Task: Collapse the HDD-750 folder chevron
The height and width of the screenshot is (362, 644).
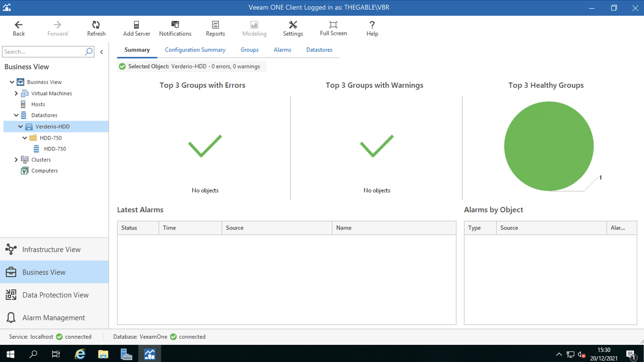Action: [25, 138]
